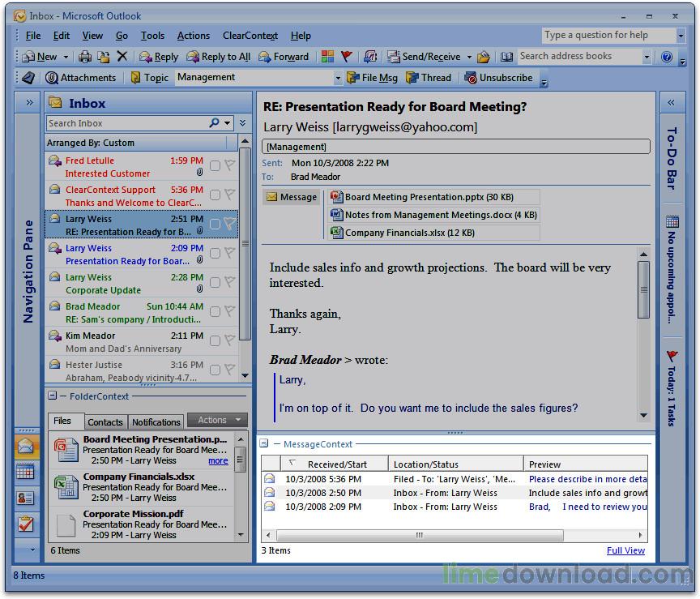Expand the query builder double chevron
The width and height of the screenshot is (700, 599).
(x=242, y=123)
